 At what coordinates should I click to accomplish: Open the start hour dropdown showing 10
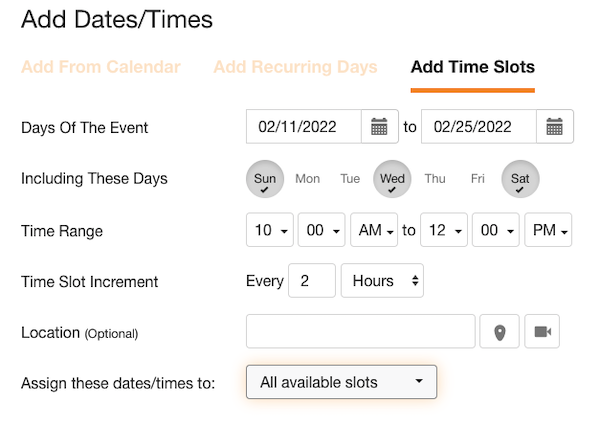(x=270, y=230)
